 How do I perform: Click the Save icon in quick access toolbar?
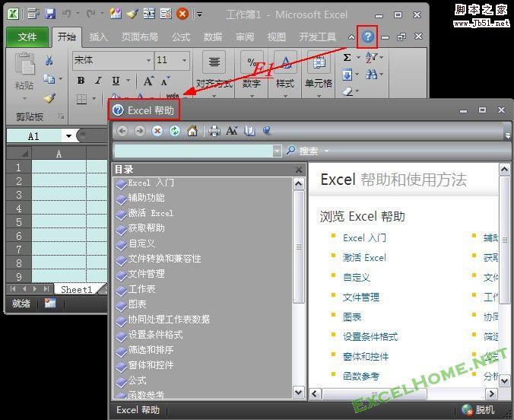50,14
